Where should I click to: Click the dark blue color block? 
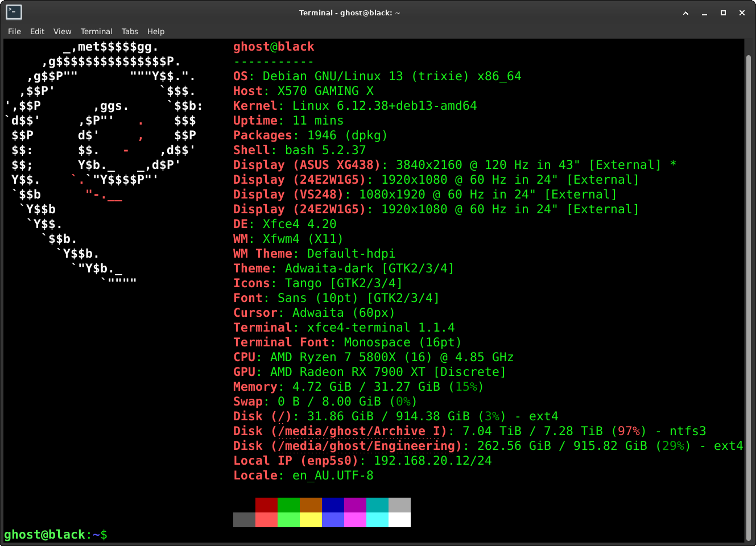(333, 505)
